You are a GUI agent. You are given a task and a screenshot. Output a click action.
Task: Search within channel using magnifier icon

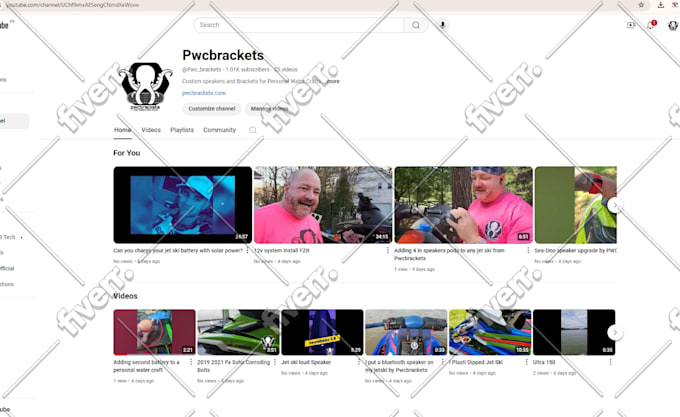252,130
